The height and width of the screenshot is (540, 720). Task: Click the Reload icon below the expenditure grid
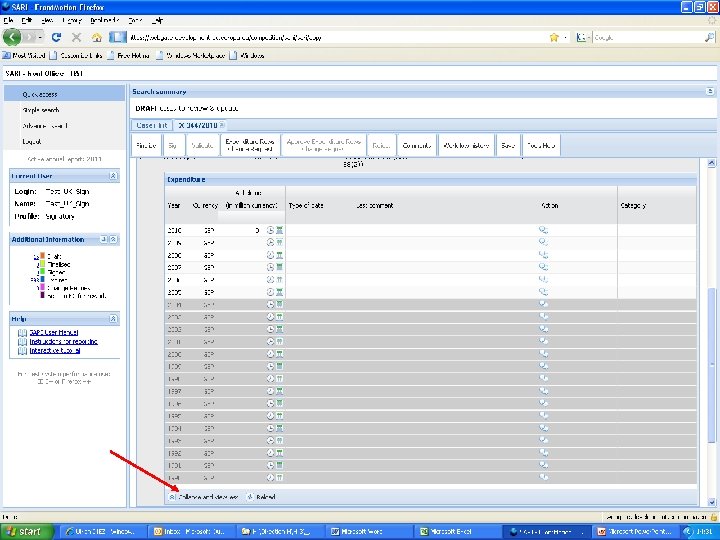pos(251,496)
